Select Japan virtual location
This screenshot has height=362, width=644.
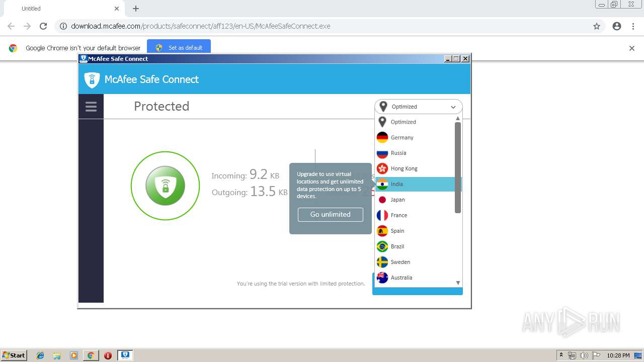point(415,200)
